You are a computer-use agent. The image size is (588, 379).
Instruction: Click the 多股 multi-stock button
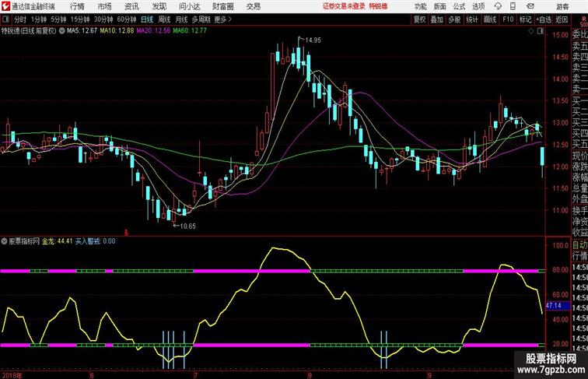[x=454, y=19]
